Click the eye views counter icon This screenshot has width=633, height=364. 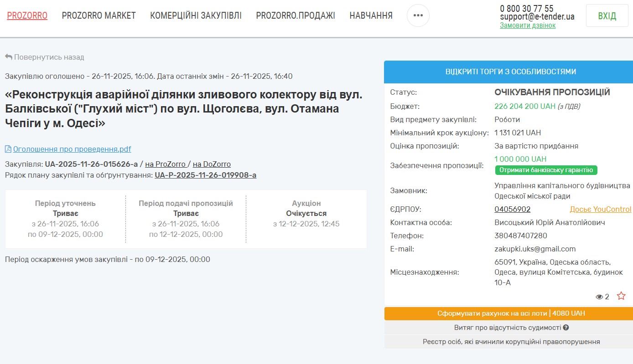click(x=599, y=297)
